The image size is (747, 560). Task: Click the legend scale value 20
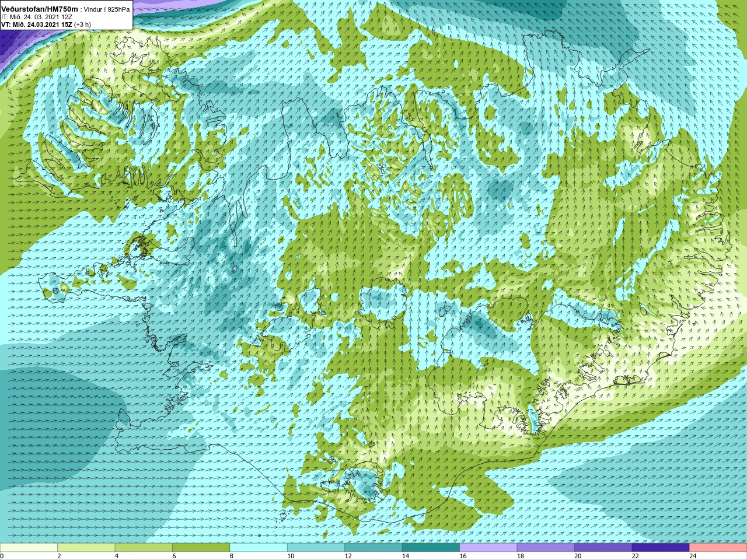pos(578,556)
